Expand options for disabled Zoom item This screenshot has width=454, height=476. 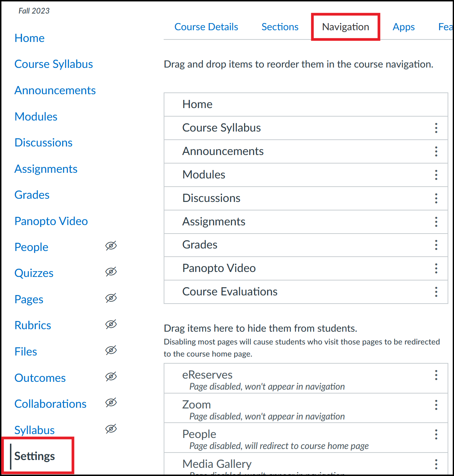coord(436,405)
